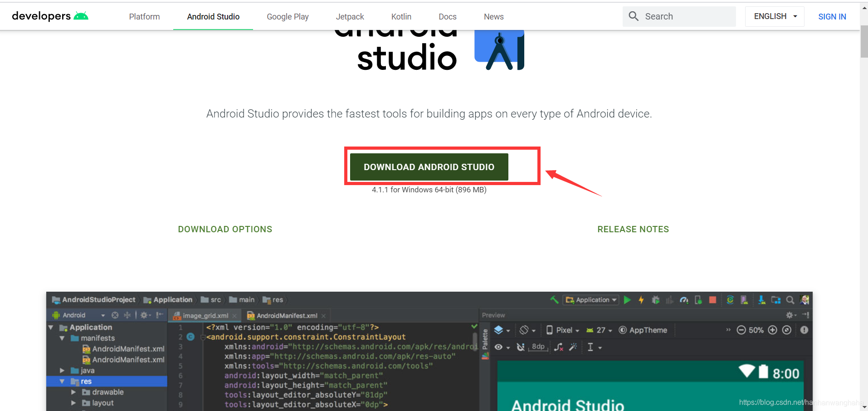Click the user avatar in IDE toolbar
This screenshot has height=411, width=868.
805,299
